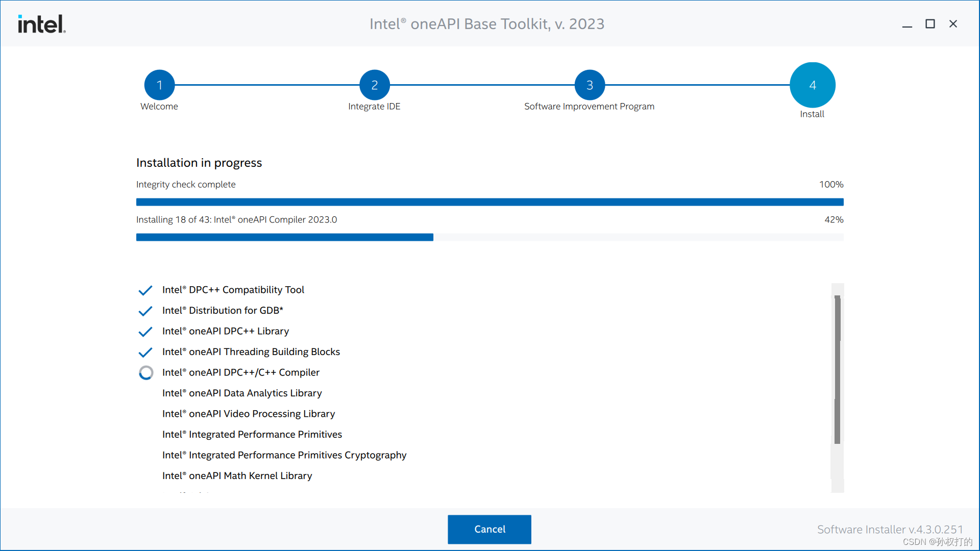Click 'Integrated Performance Primitives Cryptography' row
The height and width of the screenshot is (551, 980).
pyautogui.click(x=284, y=455)
